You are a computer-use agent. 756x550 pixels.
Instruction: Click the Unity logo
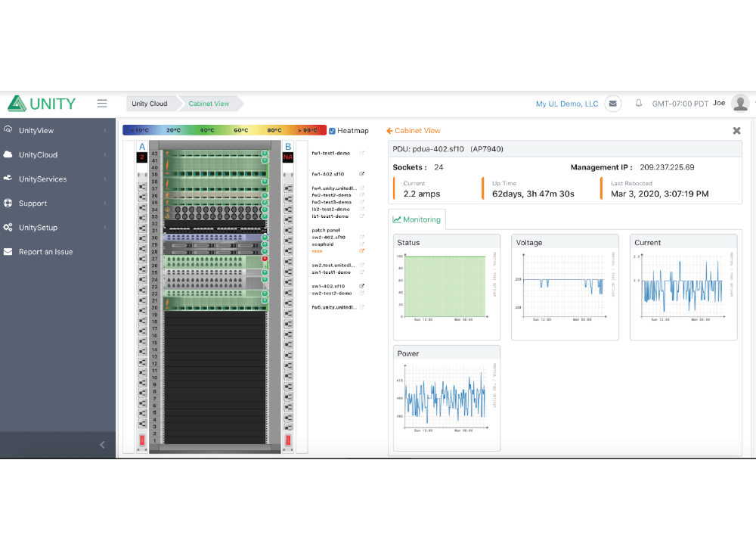(x=42, y=103)
